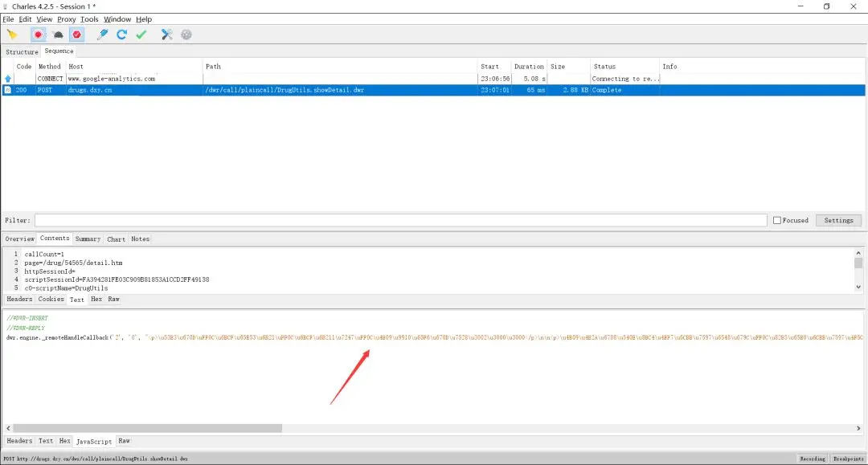Sort by the Method column header
This screenshot has height=465, width=868.
[x=50, y=67]
